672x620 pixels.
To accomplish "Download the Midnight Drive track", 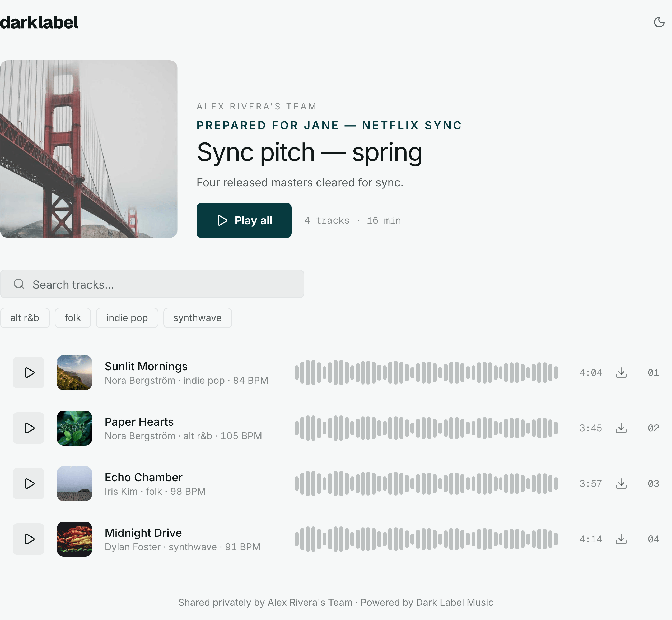I will point(621,539).
